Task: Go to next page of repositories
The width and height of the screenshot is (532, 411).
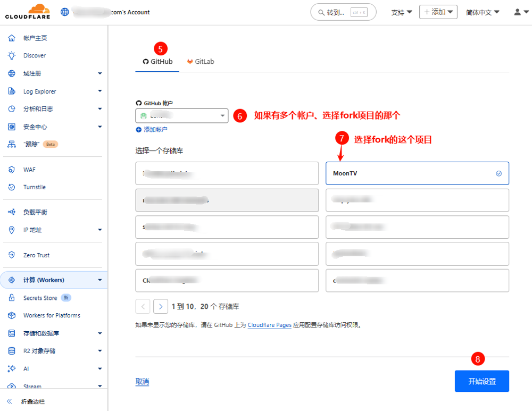Action: (x=161, y=306)
